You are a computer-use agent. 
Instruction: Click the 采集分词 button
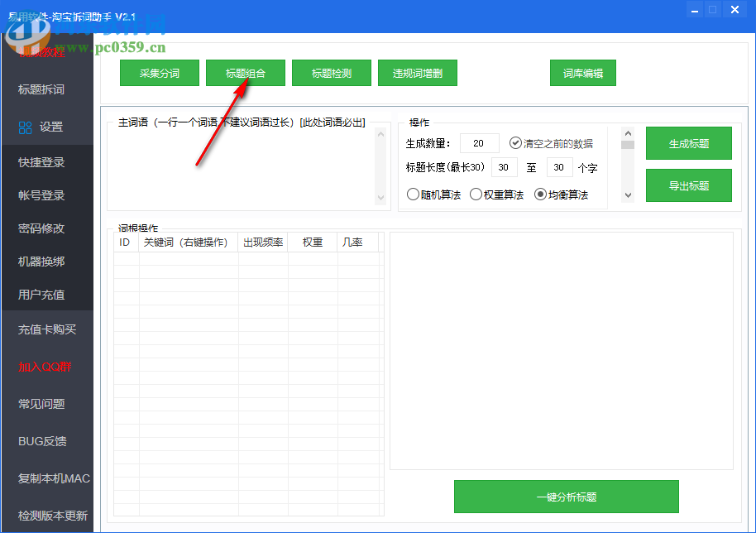point(159,73)
